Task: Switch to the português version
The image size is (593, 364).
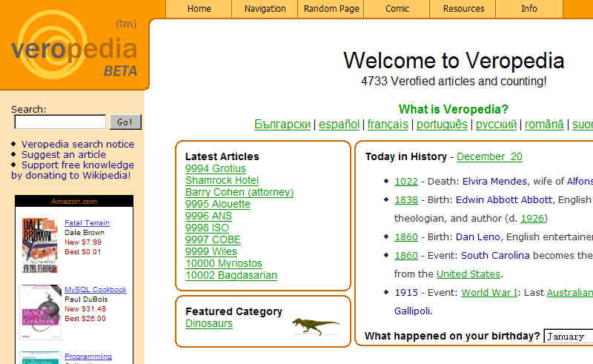Action: coord(442,124)
